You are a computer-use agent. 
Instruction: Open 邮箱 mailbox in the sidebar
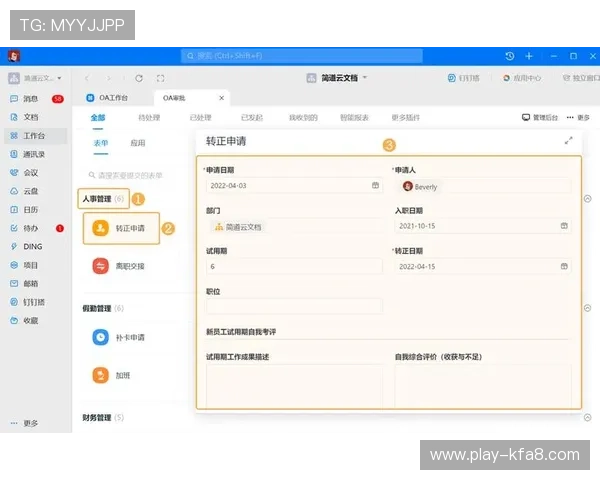coord(24,284)
